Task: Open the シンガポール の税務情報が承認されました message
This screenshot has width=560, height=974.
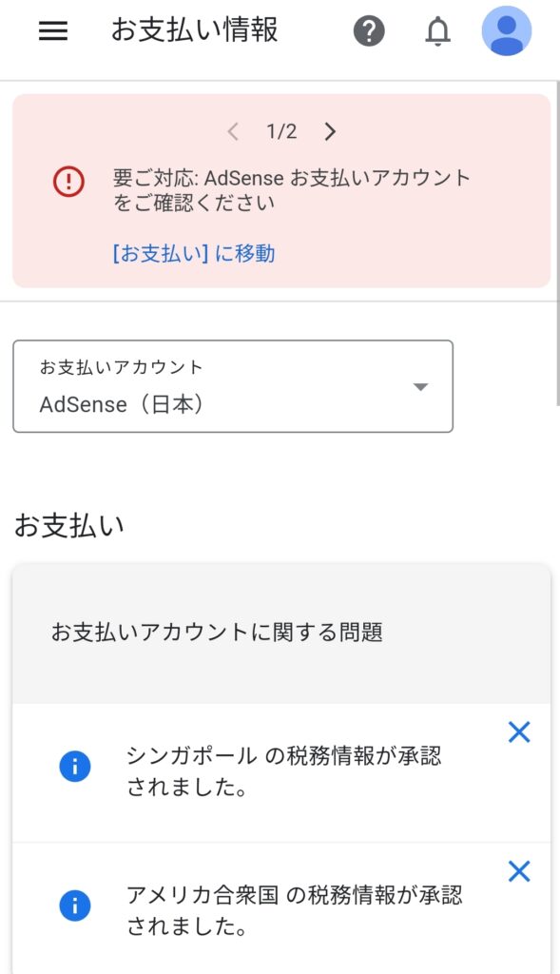Action: coord(283,770)
